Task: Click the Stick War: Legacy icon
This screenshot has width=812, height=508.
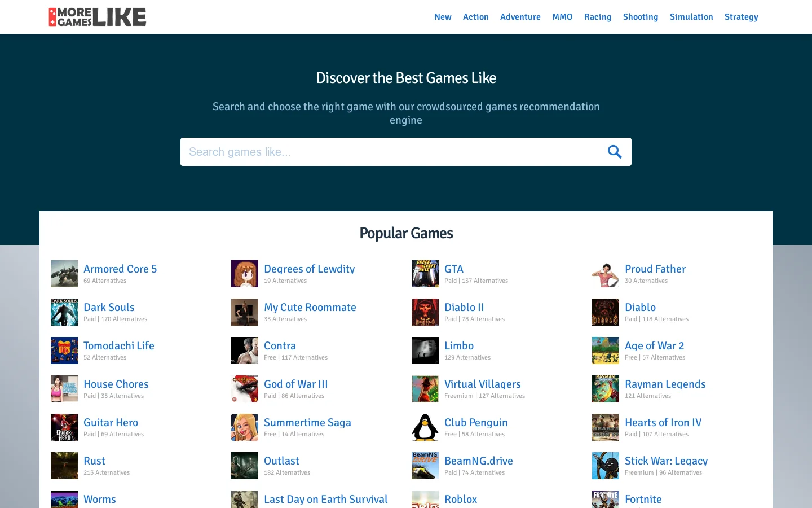Action: (x=606, y=466)
